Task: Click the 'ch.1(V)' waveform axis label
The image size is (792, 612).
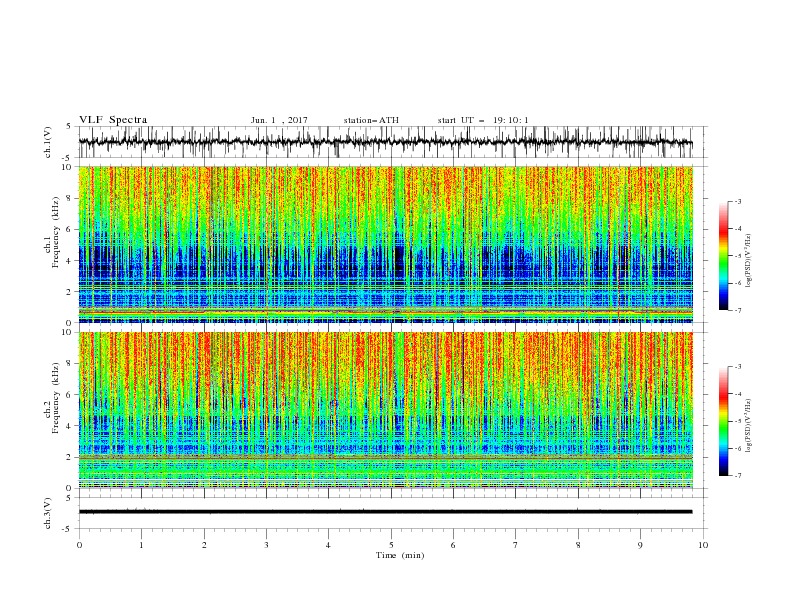Action: [x=48, y=142]
